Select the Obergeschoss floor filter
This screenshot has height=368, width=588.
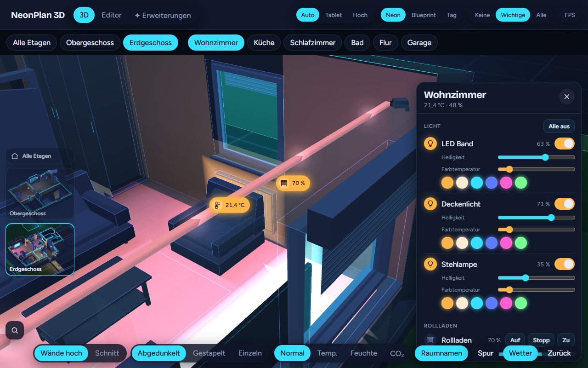click(90, 43)
